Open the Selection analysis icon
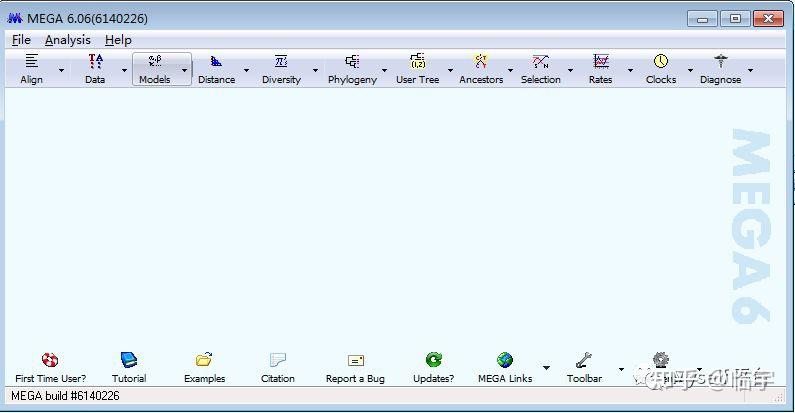Image resolution: width=795 pixels, height=413 pixels. click(x=540, y=61)
